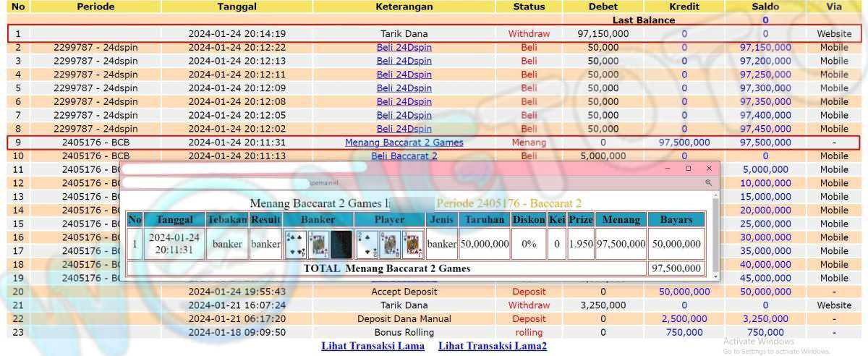Image resolution: width=868 pixels, height=356 pixels.
Task: Open the Menang Baccarat 2 Games link
Action: 404,143
